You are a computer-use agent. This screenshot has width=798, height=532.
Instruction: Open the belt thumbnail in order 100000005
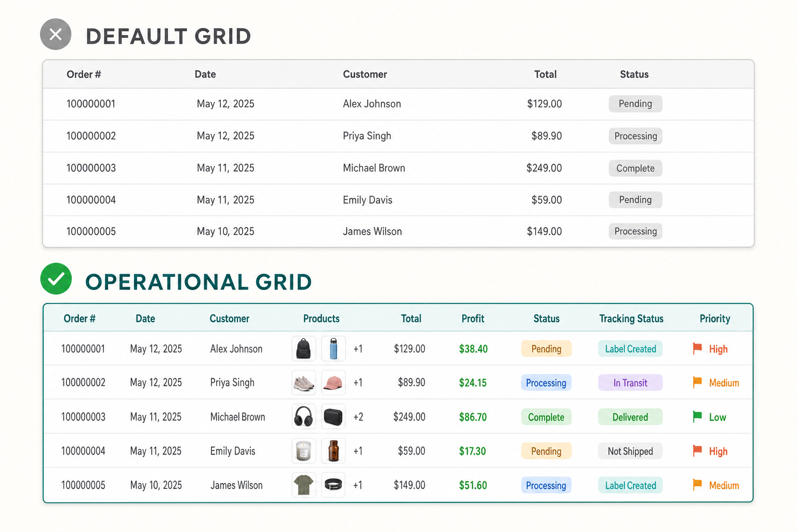click(334, 485)
